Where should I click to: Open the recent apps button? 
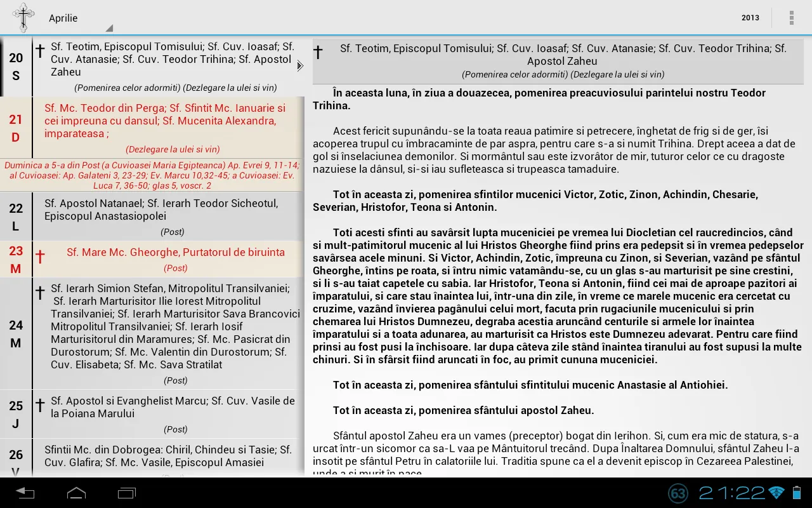tap(127, 493)
